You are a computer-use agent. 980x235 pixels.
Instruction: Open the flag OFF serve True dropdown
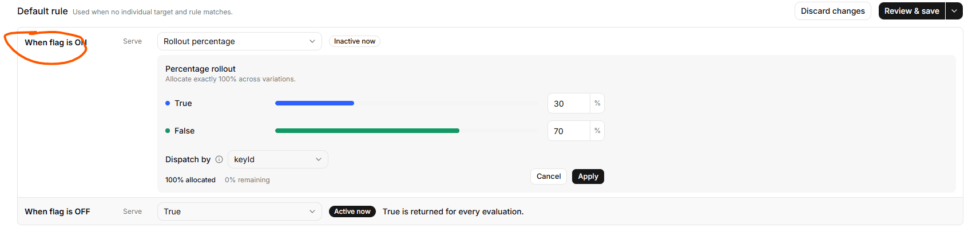point(239,211)
